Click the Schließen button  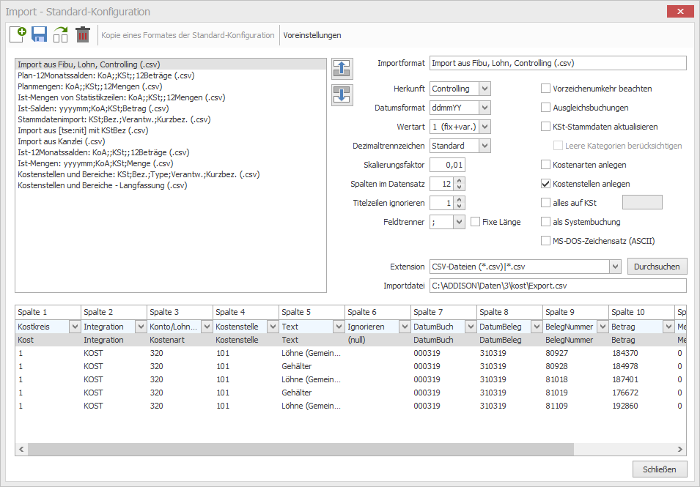coord(659,469)
